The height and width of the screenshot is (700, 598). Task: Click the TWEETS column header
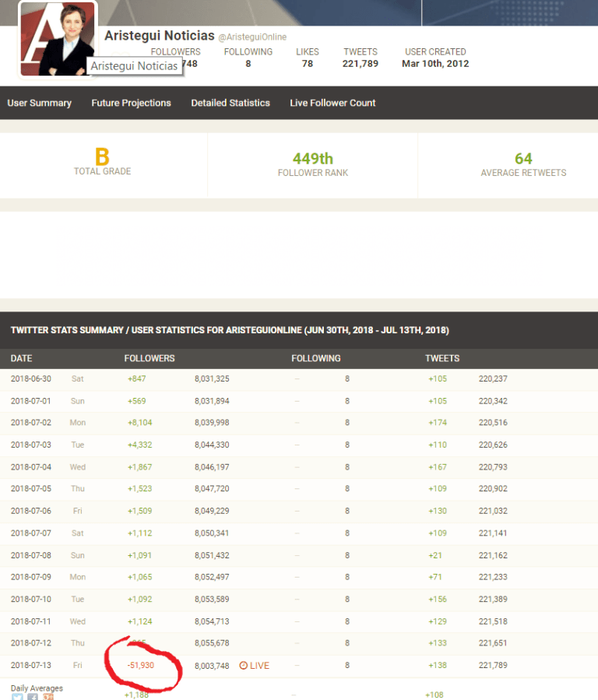click(x=442, y=358)
